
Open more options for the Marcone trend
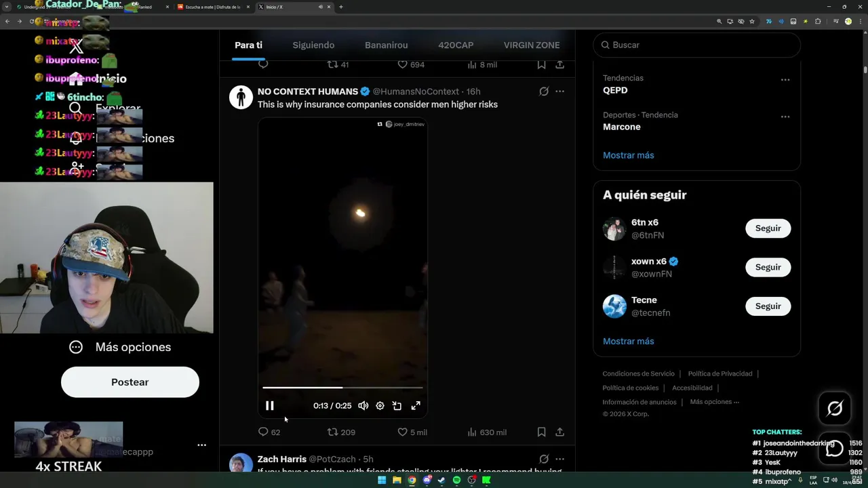(x=785, y=117)
